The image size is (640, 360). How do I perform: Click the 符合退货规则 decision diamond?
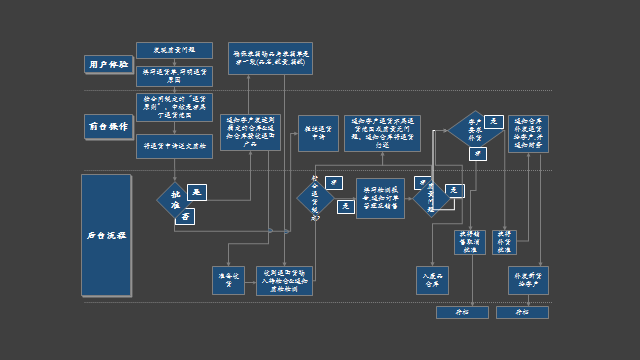tap(315, 198)
